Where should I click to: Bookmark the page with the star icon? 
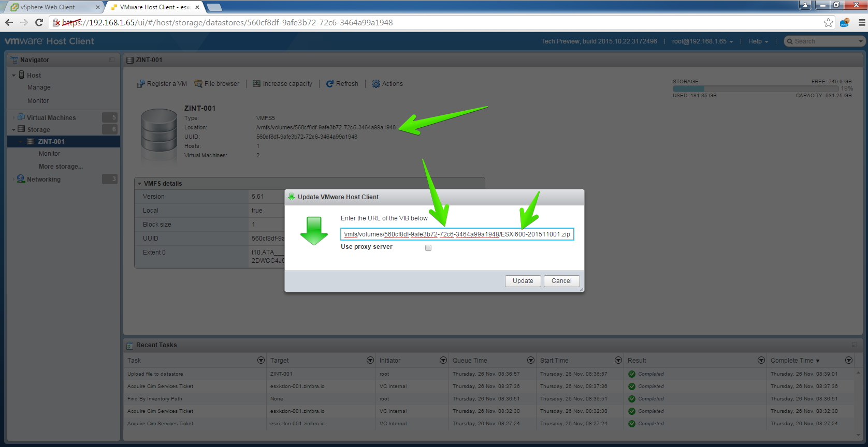pyautogui.click(x=829, y=23)
